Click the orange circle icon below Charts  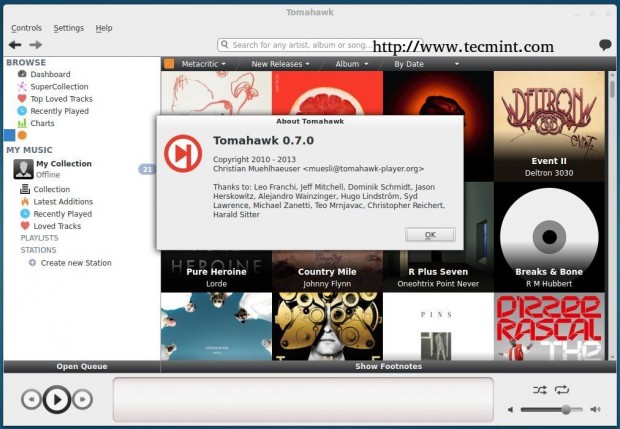click(x=22, y=135)
